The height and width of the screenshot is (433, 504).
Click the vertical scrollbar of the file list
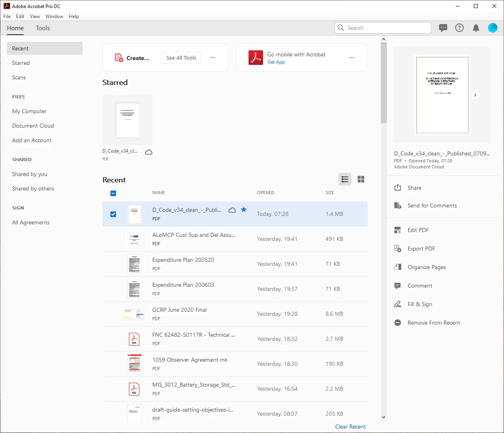click(x=384, y=83)
